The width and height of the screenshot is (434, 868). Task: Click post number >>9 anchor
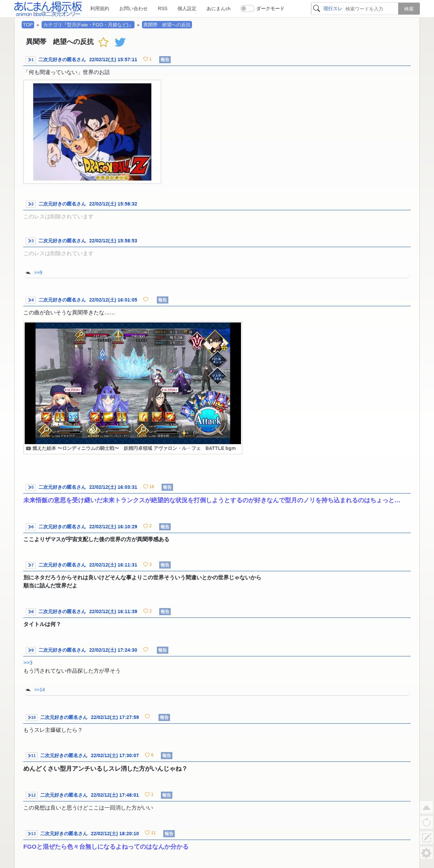click(31, 650)
